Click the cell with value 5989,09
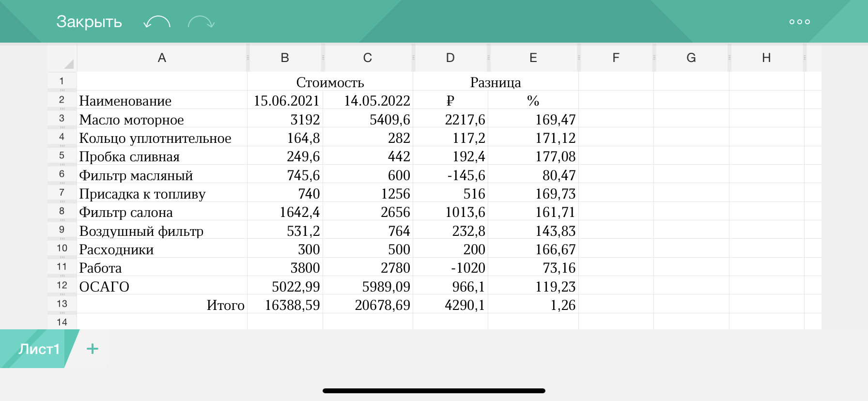Image resolution: width=868 pixels, height=401 pixels. 368,286
